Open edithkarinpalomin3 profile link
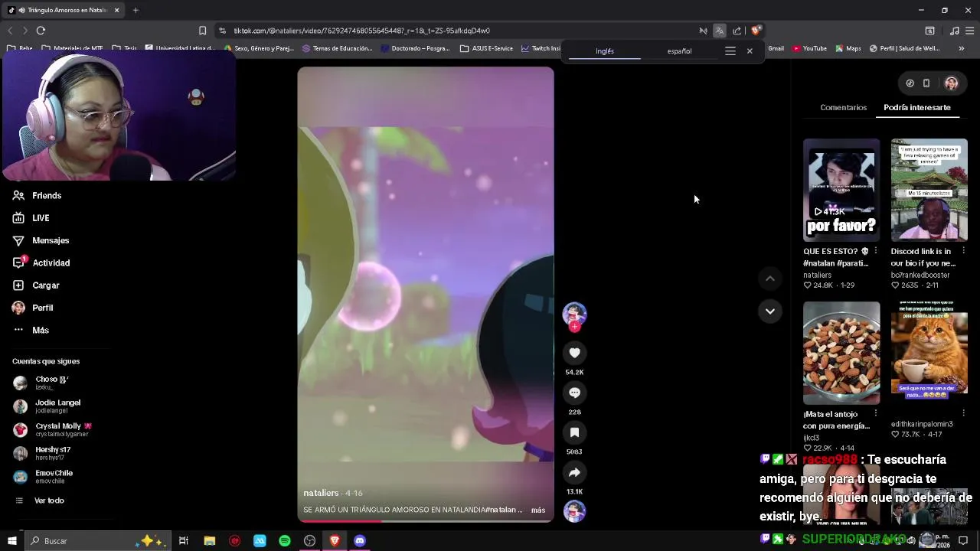Viewport: 980px width, 551px height. pos(922,424)
